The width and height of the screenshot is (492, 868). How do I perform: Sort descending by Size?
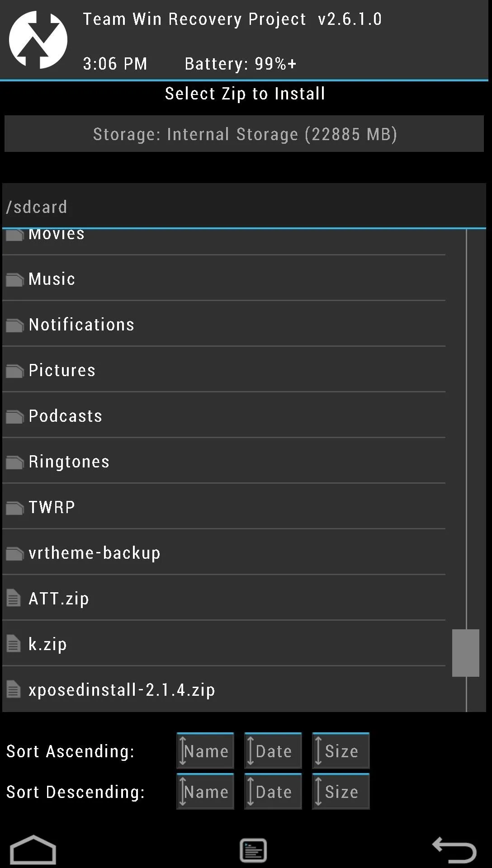point(341,791)
